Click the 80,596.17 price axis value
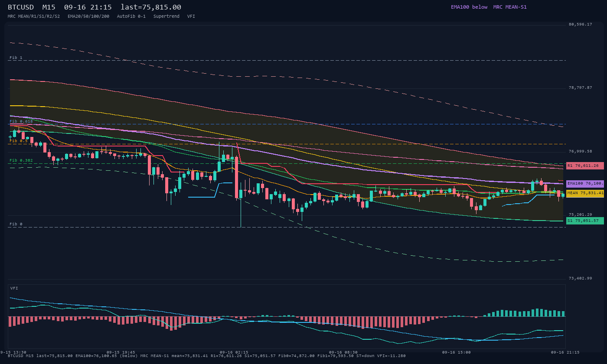Screen dimensions: 607x364 pos(580,24)
